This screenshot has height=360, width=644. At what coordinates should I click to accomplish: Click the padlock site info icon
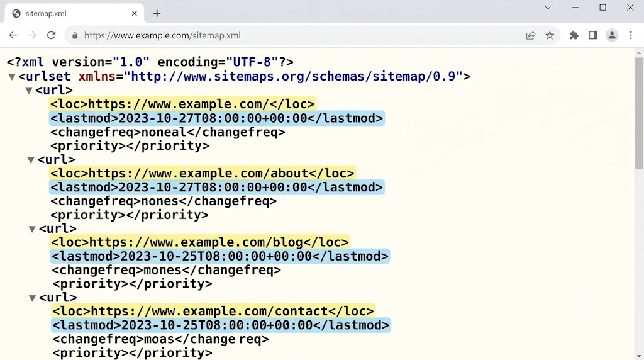[x=75, y=36]
